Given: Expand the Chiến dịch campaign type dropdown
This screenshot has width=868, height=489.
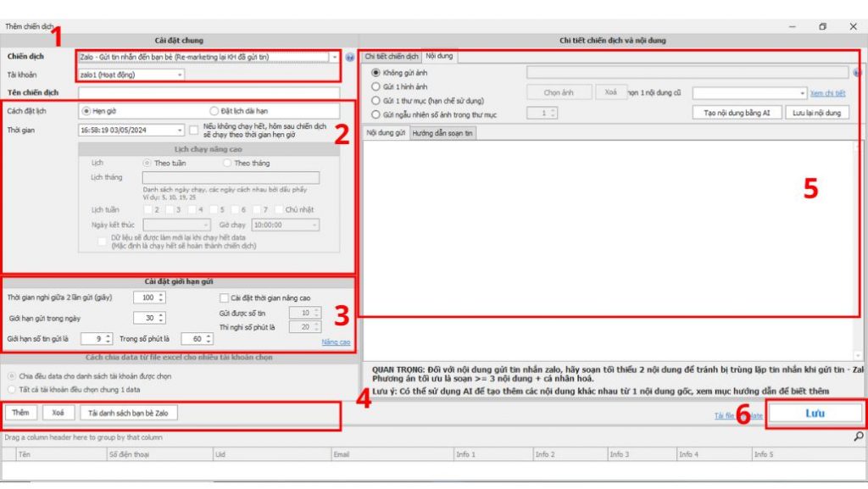Looking at the screenshot, I should pos(335,58).
